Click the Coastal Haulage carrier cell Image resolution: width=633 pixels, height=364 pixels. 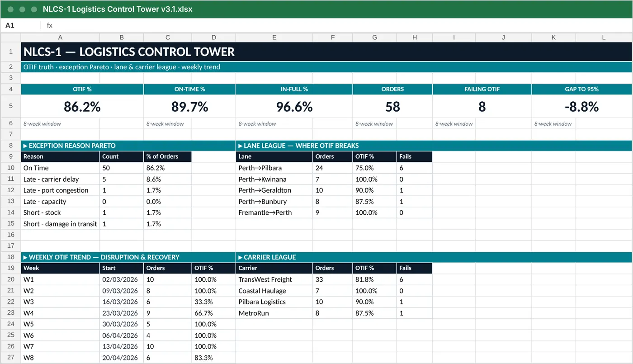point(274,291)
